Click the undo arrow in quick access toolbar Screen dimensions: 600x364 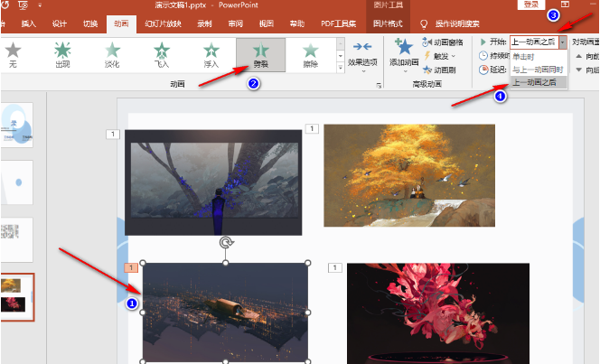coord(5,5)
